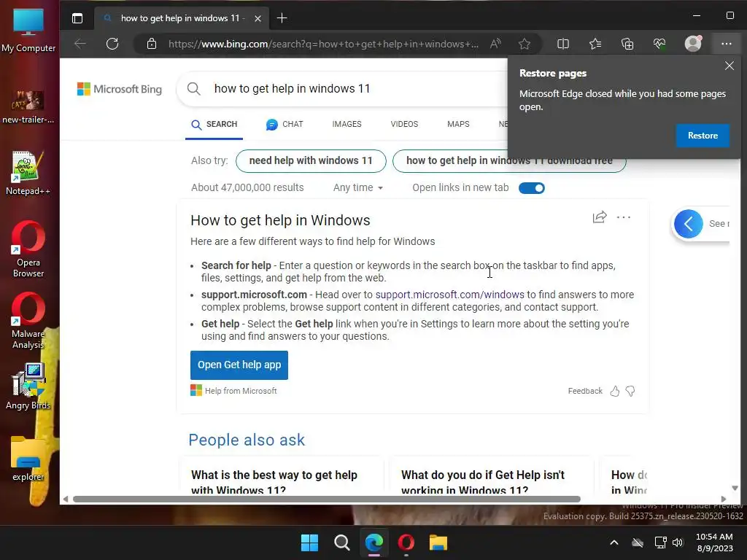Click 'About 47,000,000 results' text
Screen dimensions: 747x560
coord(247,187)
